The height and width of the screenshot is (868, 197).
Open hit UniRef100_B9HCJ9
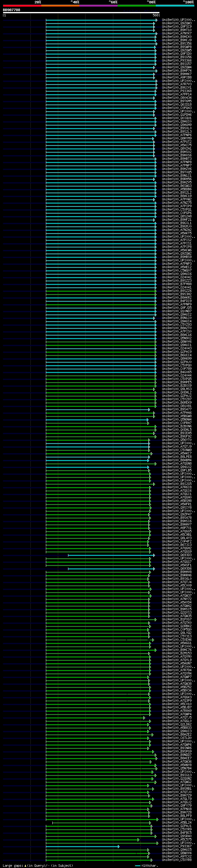pos(177,40)
